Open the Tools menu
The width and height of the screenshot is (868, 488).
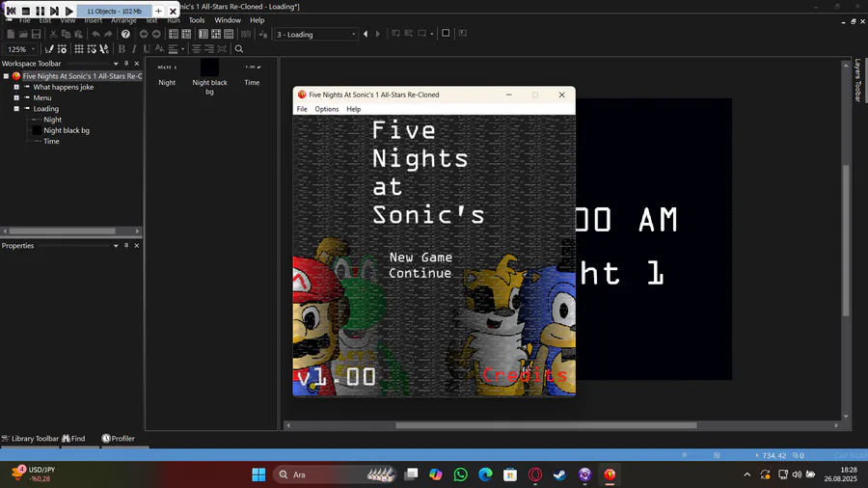click(x=197, y=20)
